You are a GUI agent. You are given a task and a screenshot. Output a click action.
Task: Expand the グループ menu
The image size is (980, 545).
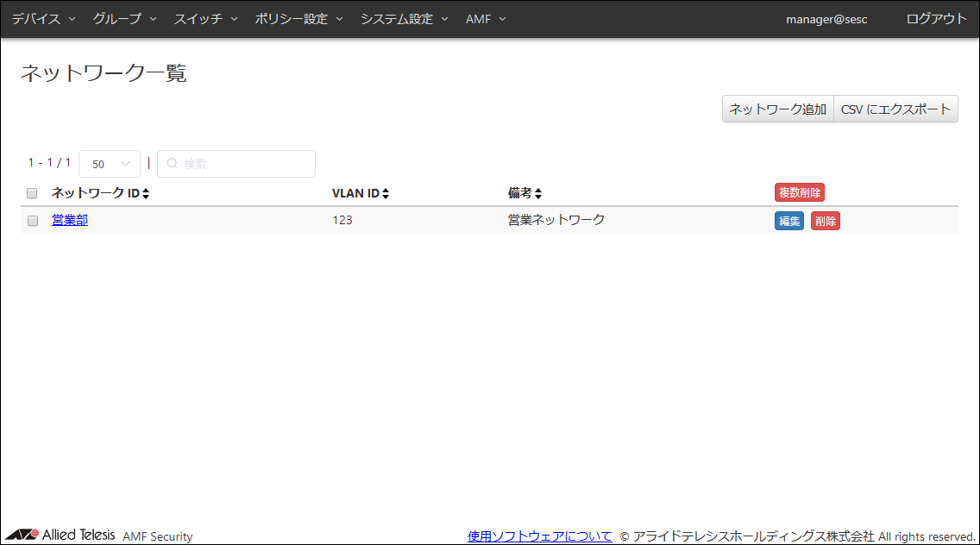124,19
